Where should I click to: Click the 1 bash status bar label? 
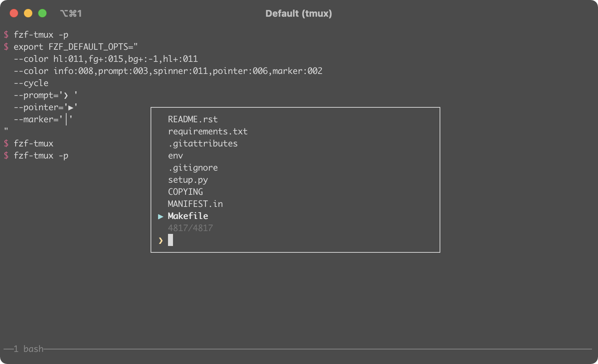point(28,349)
